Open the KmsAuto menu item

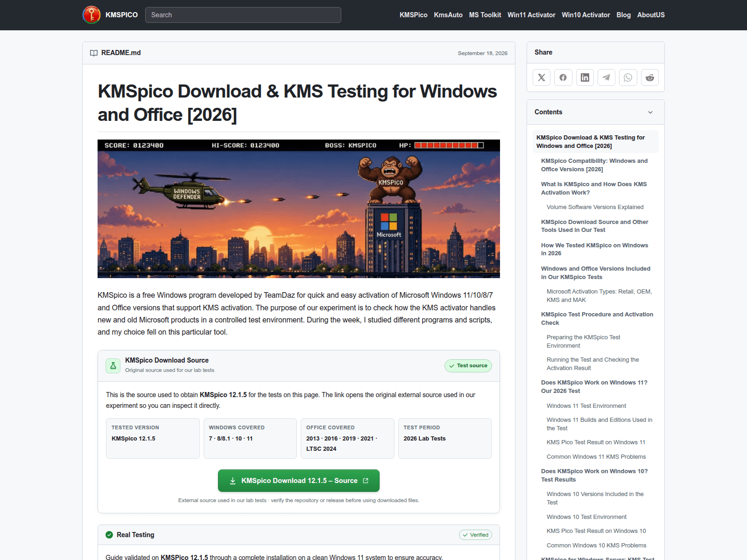click(448, 15)
